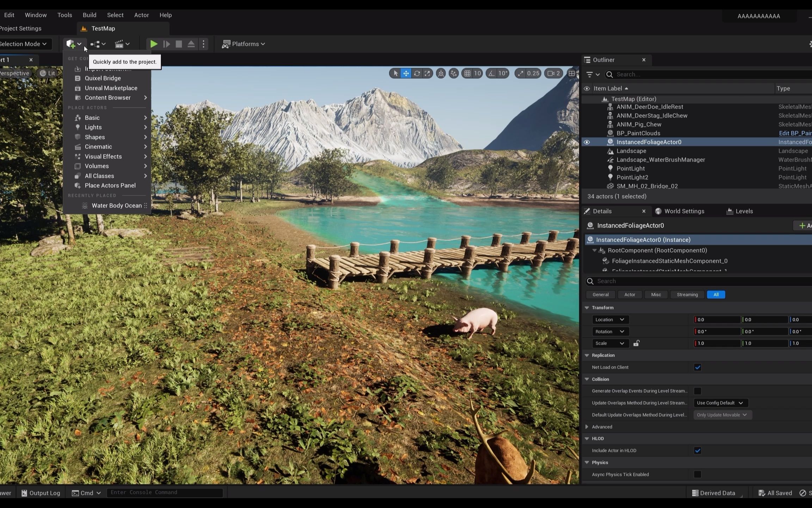This screenshot has height=508, width=812.
Task: Click the console command input field
Action: tap(165, 492)
